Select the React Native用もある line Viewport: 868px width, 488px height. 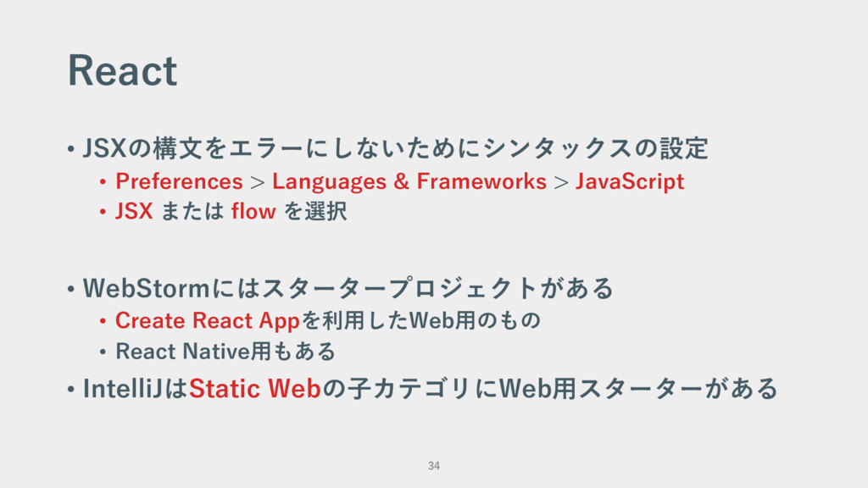pyautogui.click(x=225, y=352)
